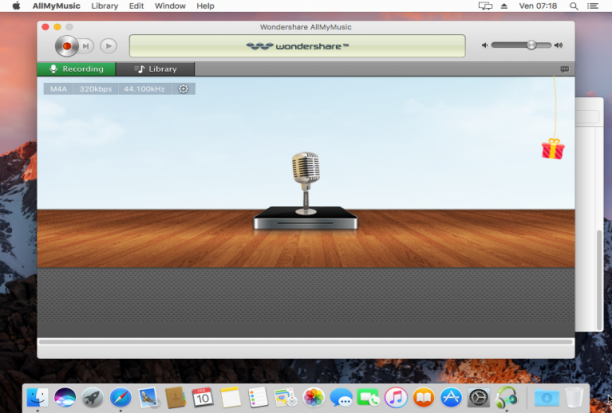Open Messages from the Dock
Screen dimensions: 612x413
341,398
